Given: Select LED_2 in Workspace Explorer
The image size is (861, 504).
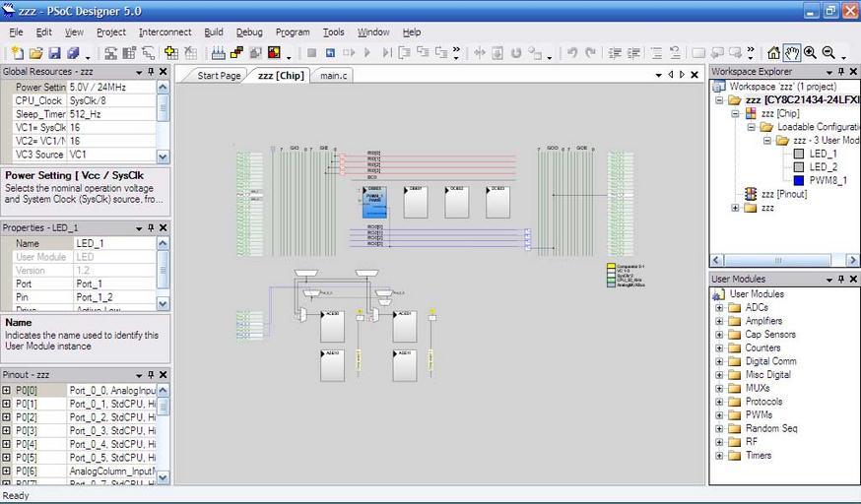Looking at the screenshot, I should [x=824, y=167].
